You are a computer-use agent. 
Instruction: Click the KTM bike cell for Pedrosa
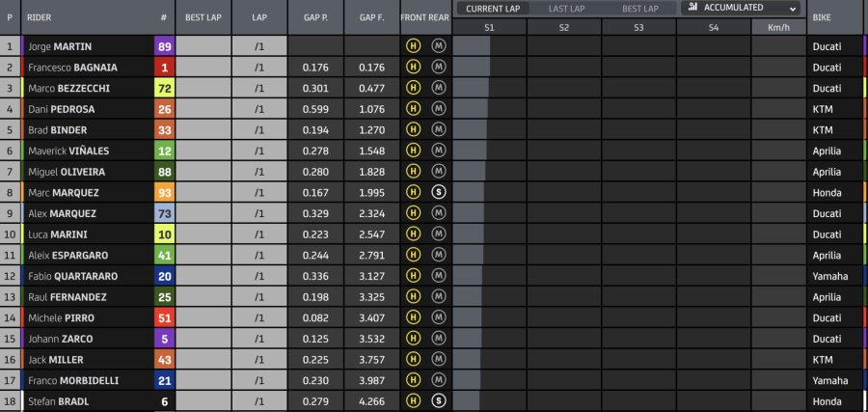[x=835, y=109]
